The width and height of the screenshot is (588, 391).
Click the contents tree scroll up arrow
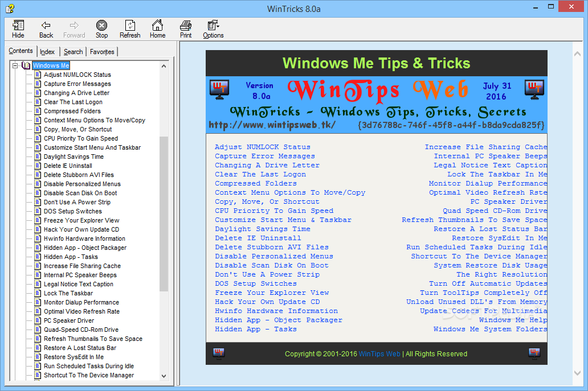(164, 66)
